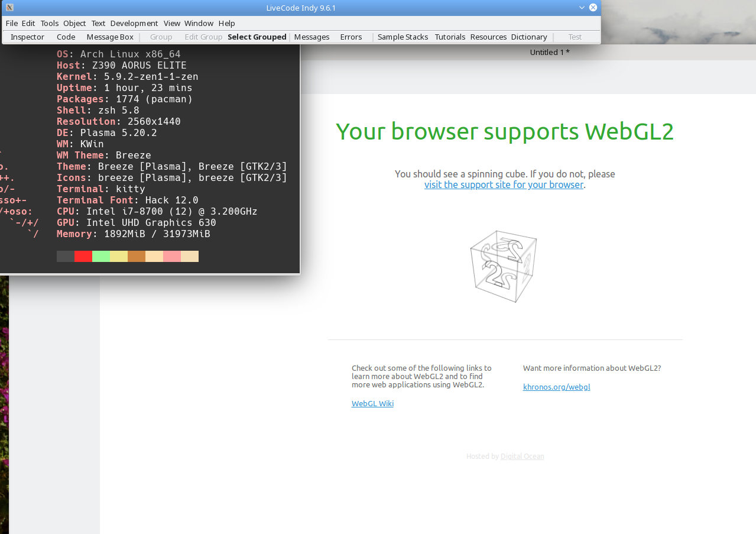Click the 'Want more information about WebGL2?' text
Image resolution: width=756 pixels, height=534 pixels.
(x=592, y=368)
